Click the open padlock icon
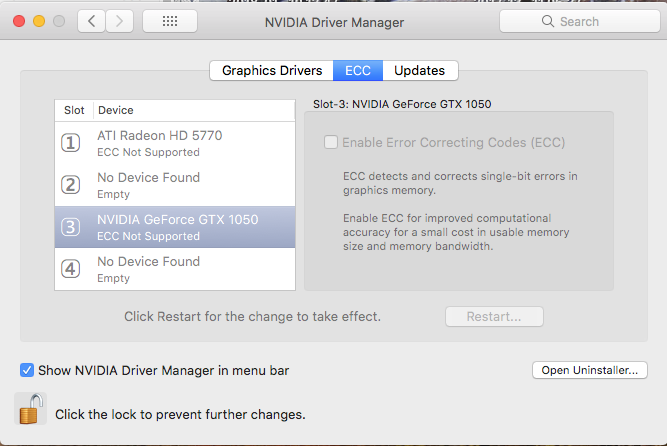This screenshot has height=446, width=667. (x=31, y=409)
